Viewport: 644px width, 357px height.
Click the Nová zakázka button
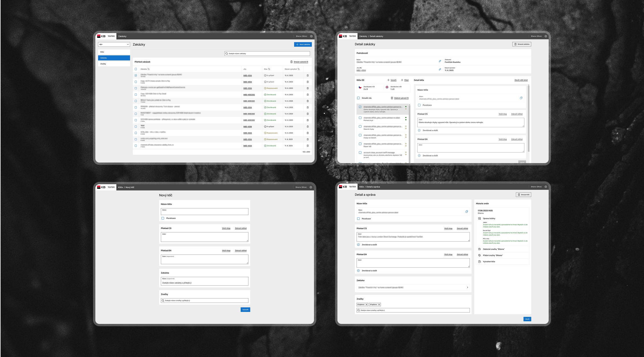(303, 44)
